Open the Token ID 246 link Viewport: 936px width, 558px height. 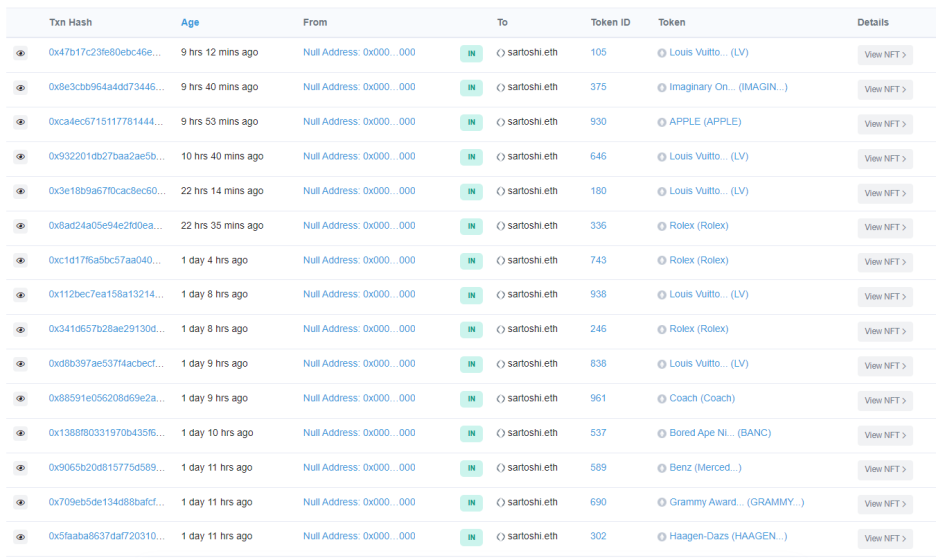pos(598,328)
